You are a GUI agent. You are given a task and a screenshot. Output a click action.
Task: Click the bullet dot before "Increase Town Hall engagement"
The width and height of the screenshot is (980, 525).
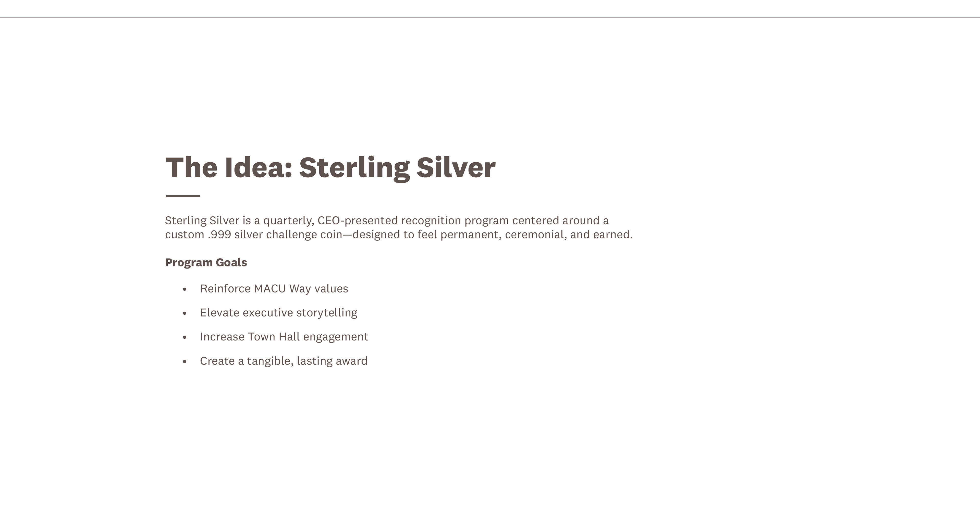(x=185, y=337)
